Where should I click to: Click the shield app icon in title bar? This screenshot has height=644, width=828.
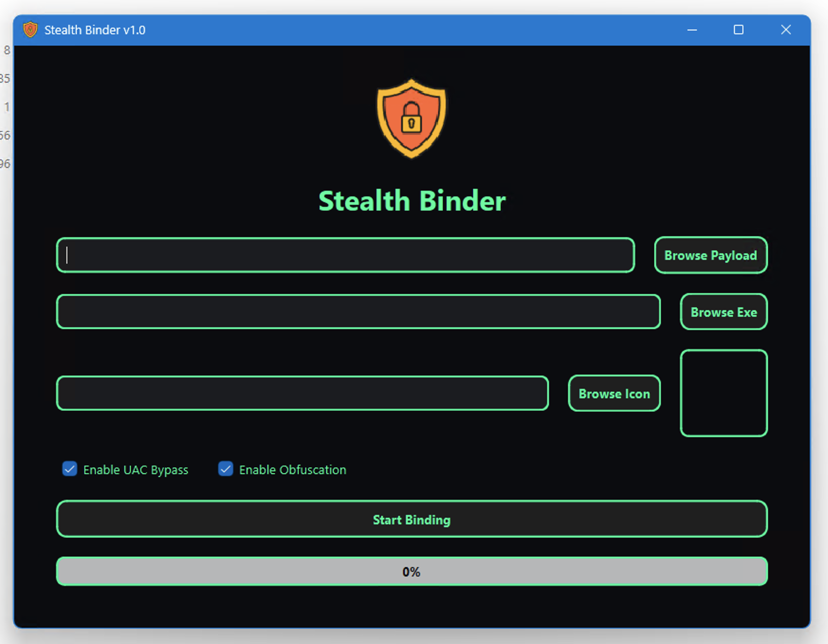pyautogui.click(x=30, y=30)
